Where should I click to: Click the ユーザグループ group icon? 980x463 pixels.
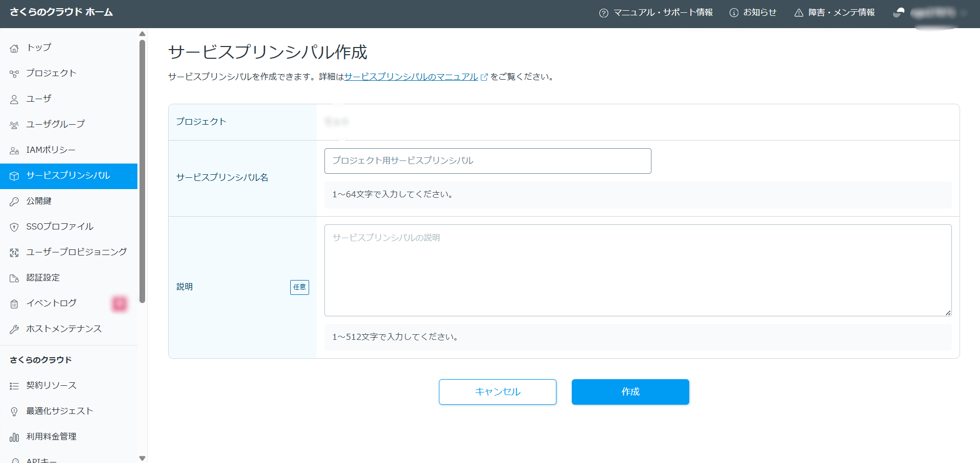tap(14, 125)
